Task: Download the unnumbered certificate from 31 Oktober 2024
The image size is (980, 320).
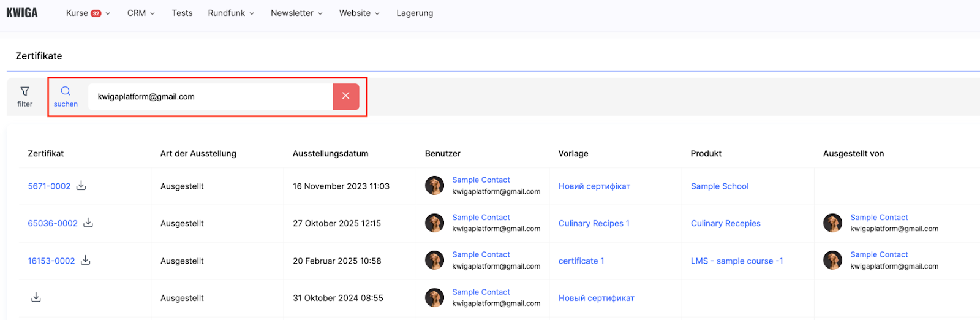Action: pyautogui.click(x=36, y=297)
